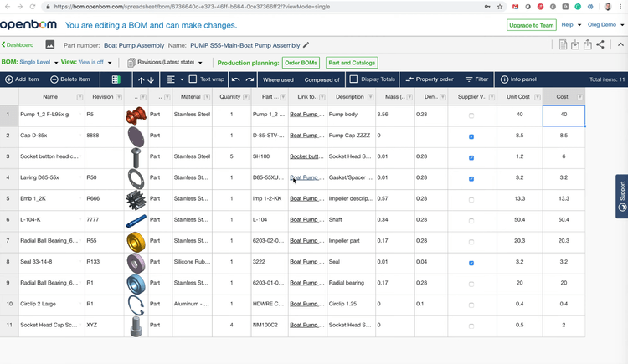Open the Filter tool
628x364 pixels.
[476, 79]
